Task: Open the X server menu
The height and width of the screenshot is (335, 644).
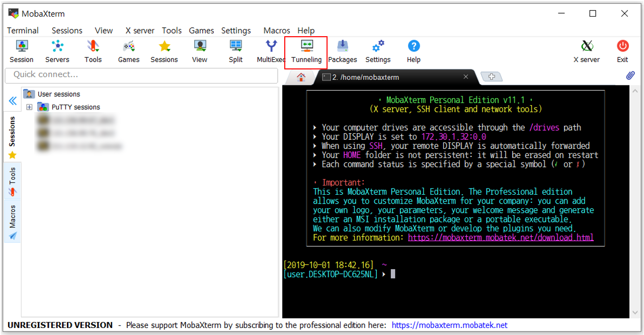Action: (140, 30)
